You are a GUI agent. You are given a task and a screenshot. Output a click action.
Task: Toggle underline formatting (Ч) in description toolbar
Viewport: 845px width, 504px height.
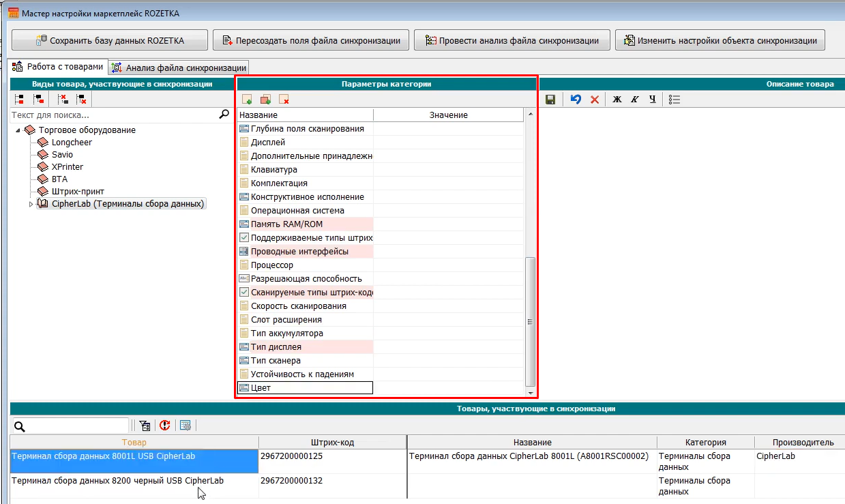[x=653, y=100]
